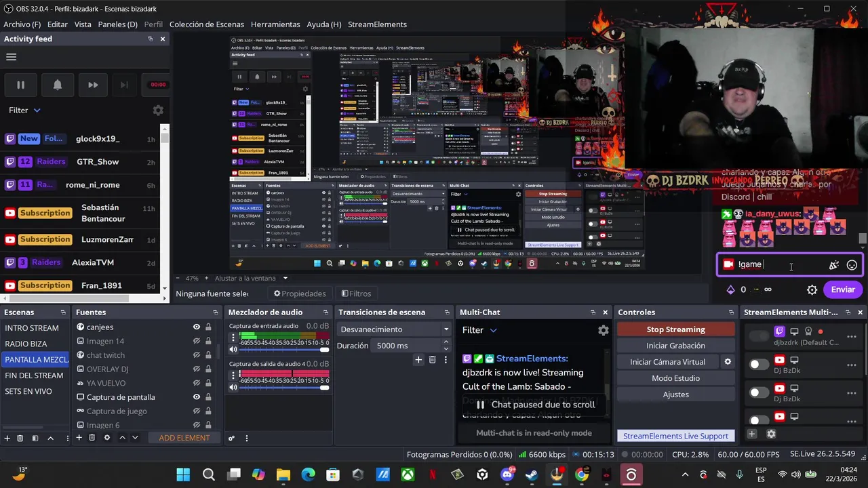Open the Colección de Escenas menu
The image size is (868, 488).
click(207, 24)
